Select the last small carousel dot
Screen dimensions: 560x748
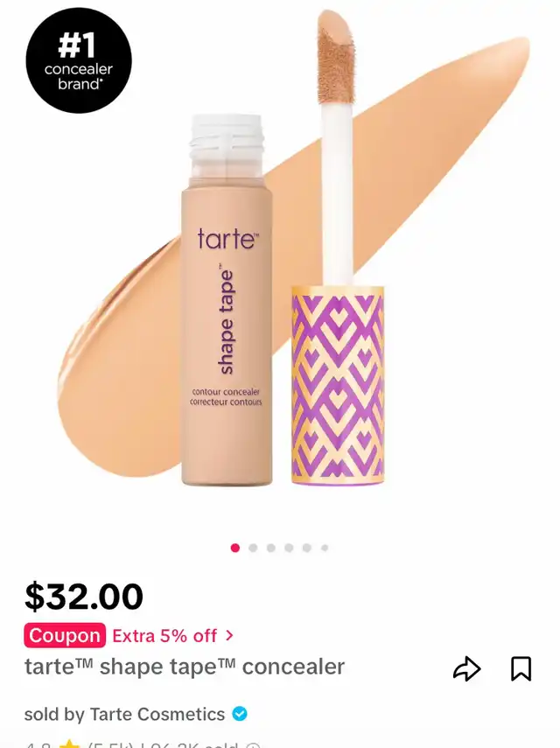(x=325, y=548)
